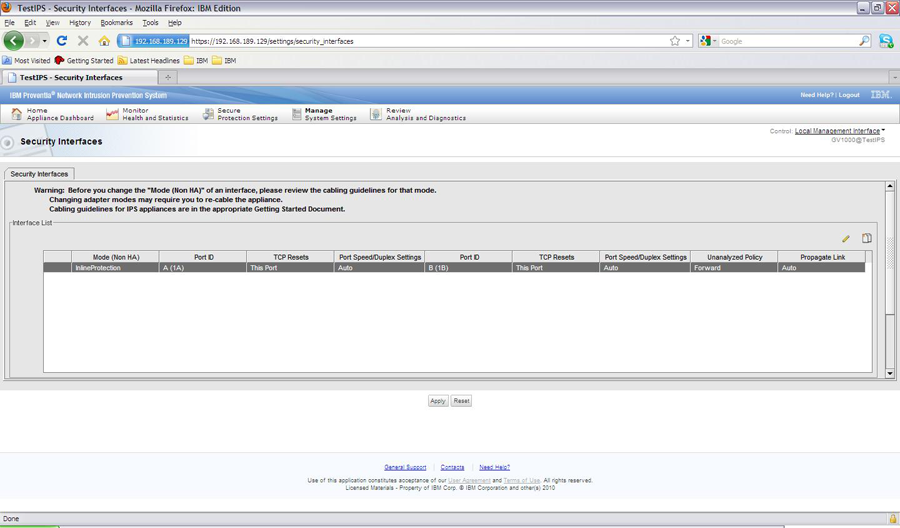
Task: Click the B (1B) port ID cell
Action: click(x=468, y=268)
